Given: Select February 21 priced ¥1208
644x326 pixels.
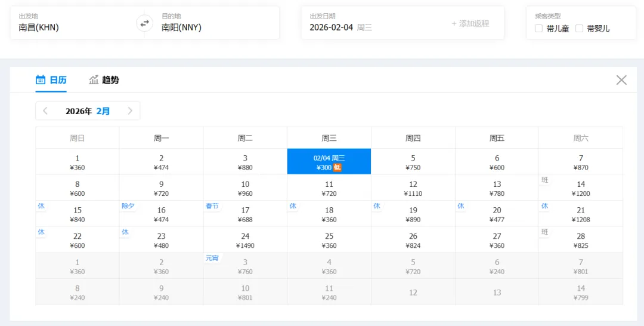Looking at the screenshot, I should tap(581, 214).
